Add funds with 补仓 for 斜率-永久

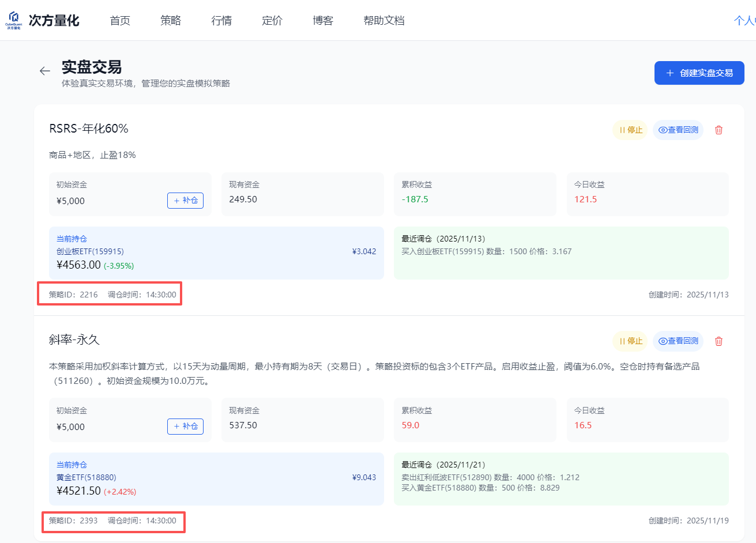(x=185, y=427)
